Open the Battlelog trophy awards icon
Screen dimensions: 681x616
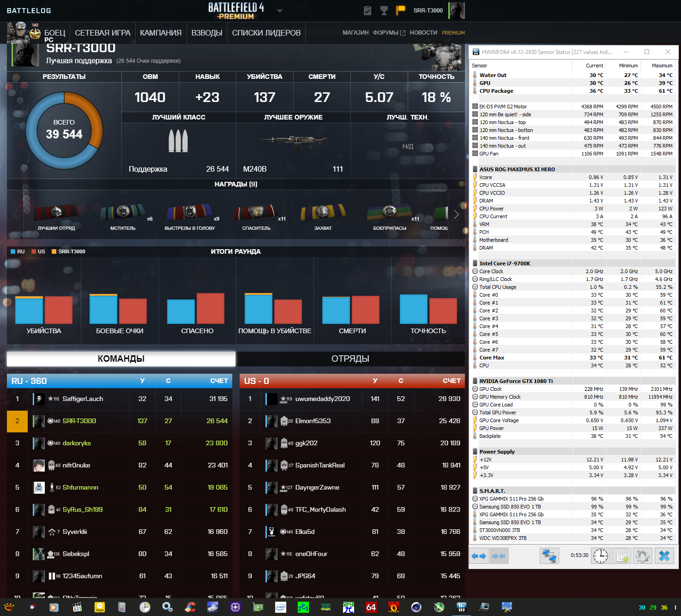coord(384,10)
